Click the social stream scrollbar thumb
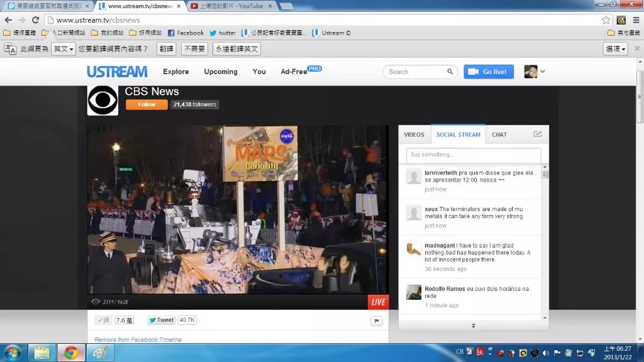Image resolution: width=644 pixels, height=362 pixels. 545,175
